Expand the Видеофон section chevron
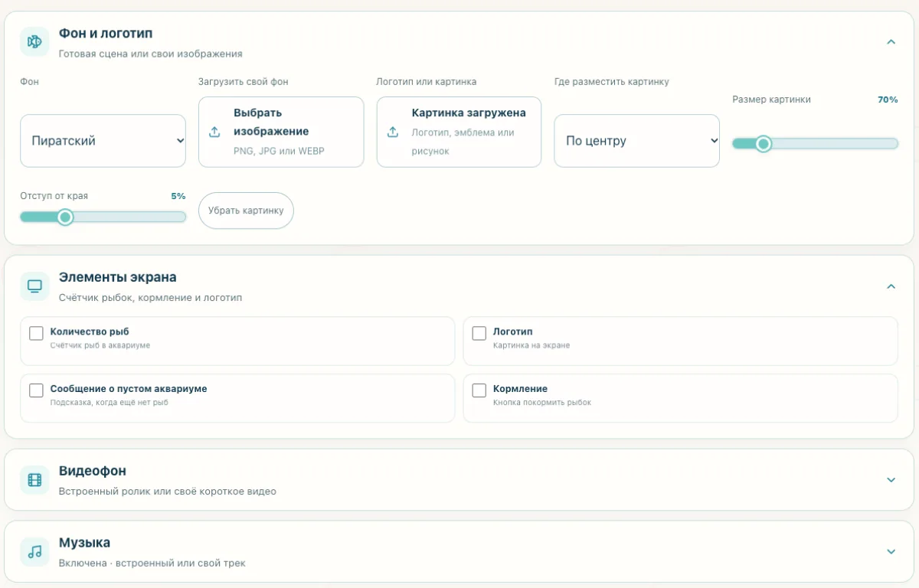The width and height of the screenshot is (919, 588). coord(891,480)
